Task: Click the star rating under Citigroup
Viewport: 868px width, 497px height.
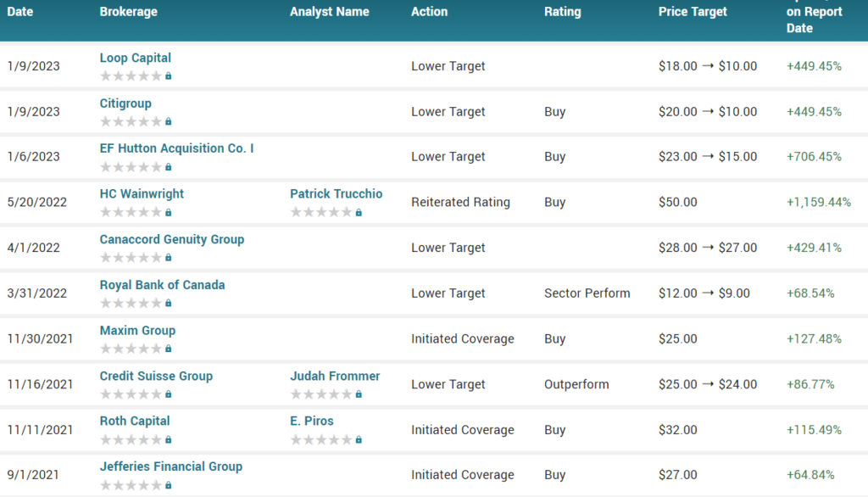Action: pos(131,121)
